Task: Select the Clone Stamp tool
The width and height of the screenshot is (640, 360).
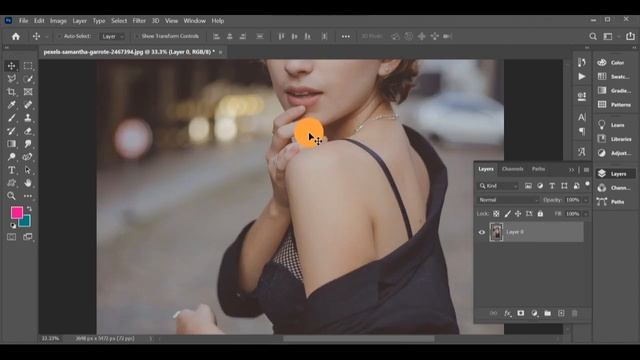Action: coord(28,118)
